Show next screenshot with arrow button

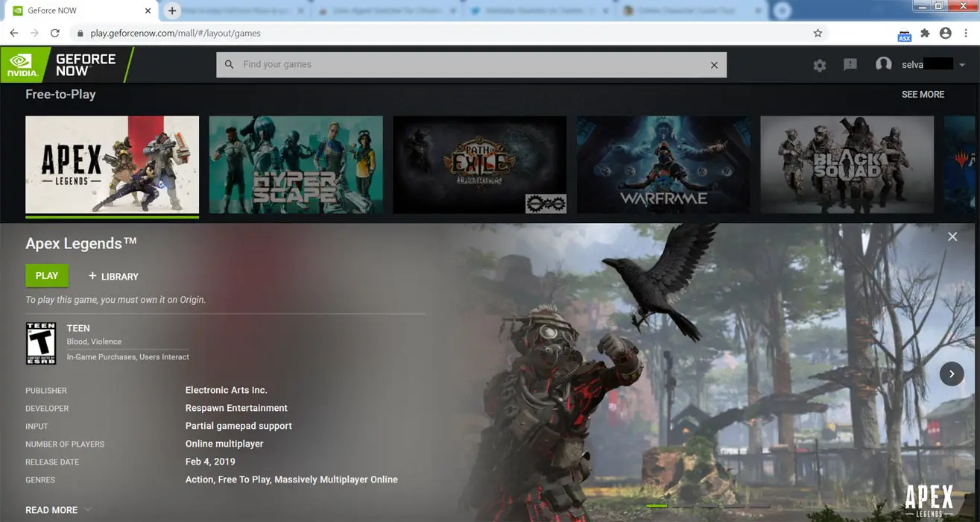point(952,374)
